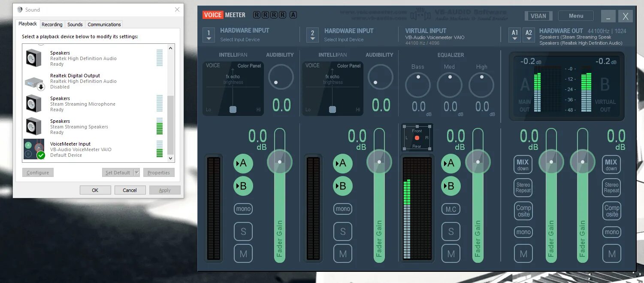Click VBAN button

point(538,16)
